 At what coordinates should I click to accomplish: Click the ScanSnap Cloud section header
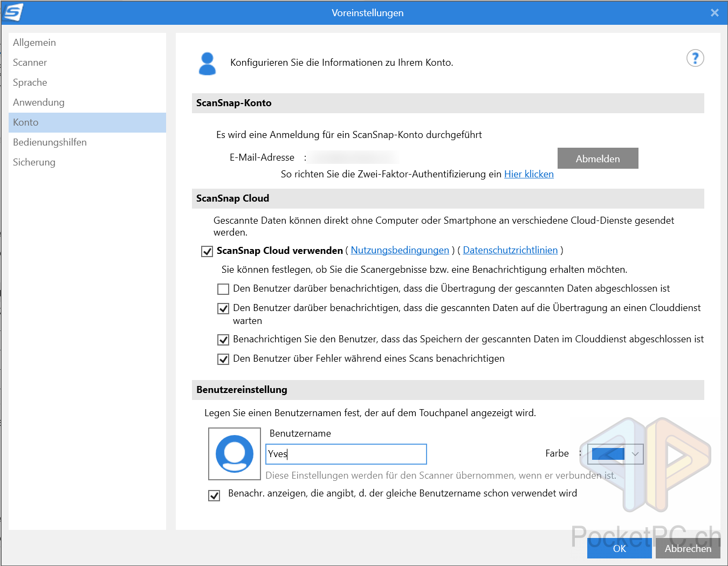(448, 198)
